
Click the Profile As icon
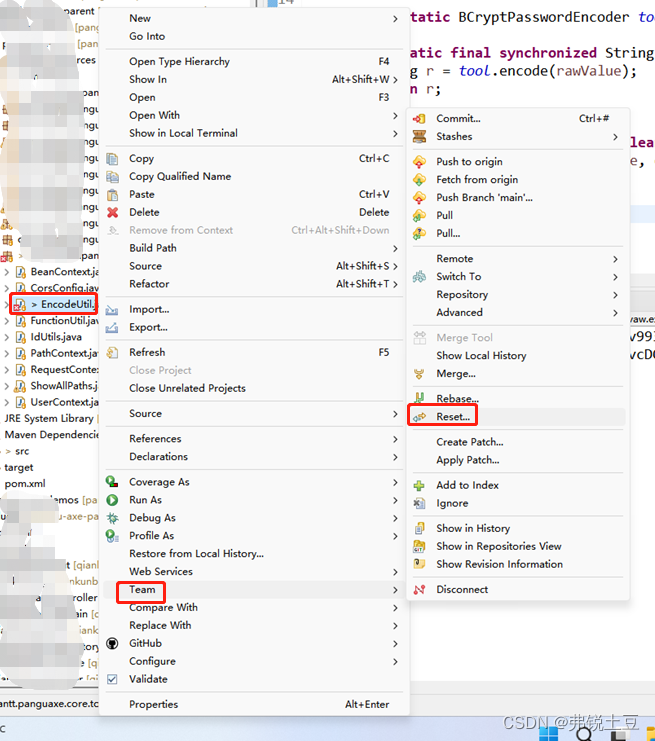(x=112, y=536)
